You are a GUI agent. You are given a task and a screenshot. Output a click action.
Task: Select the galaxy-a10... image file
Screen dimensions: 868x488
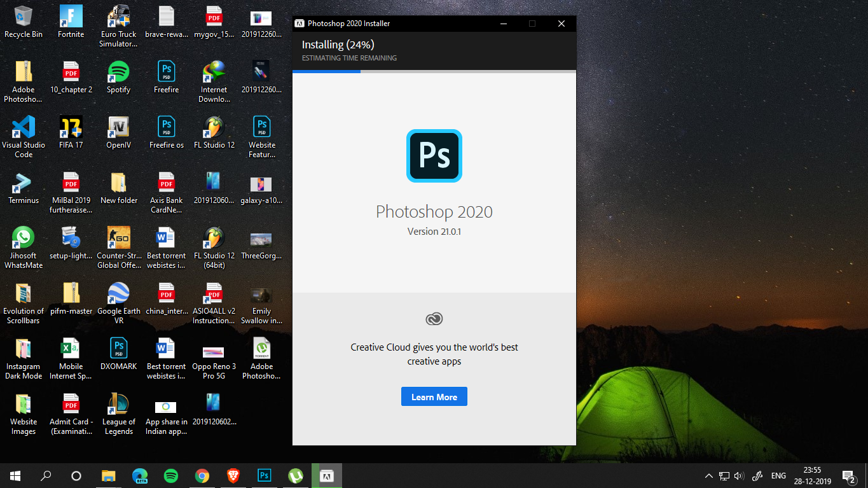(x=261, y=188)
